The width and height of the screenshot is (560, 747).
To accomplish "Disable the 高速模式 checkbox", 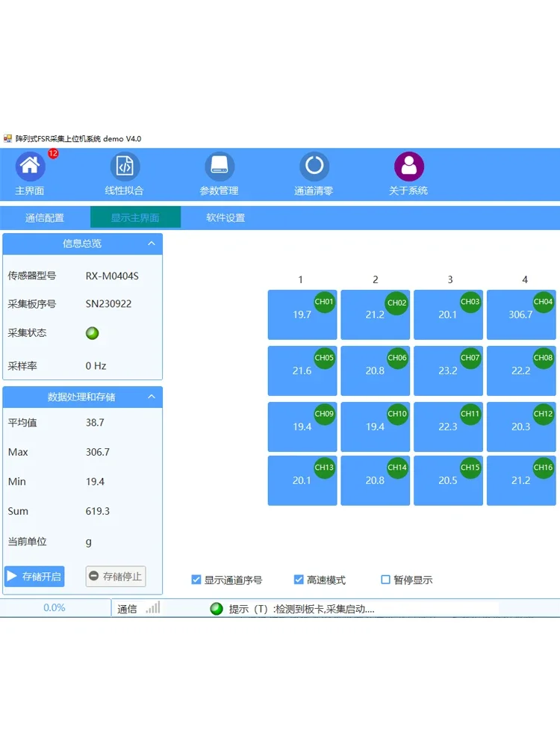I will pyautogui.click(x=299, y=580).
